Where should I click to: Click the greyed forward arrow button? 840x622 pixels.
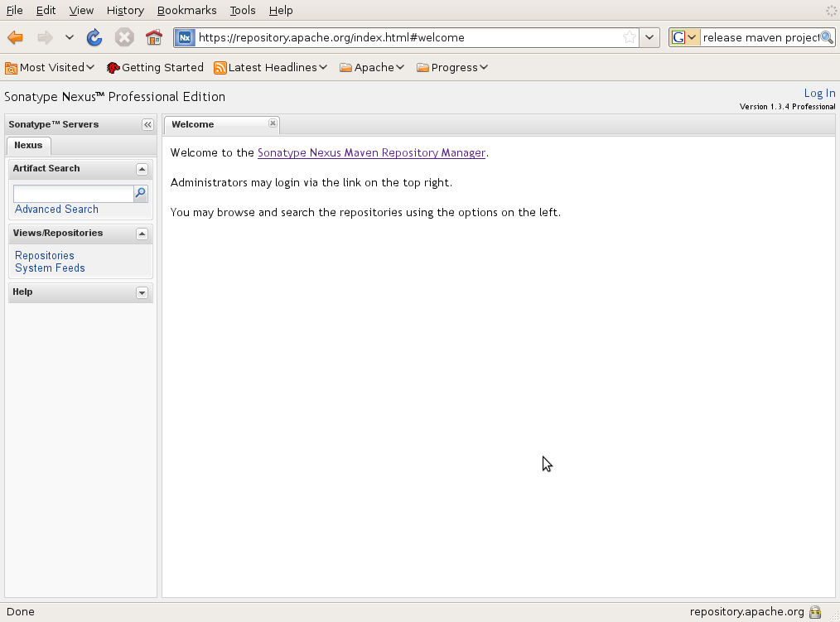45,37
